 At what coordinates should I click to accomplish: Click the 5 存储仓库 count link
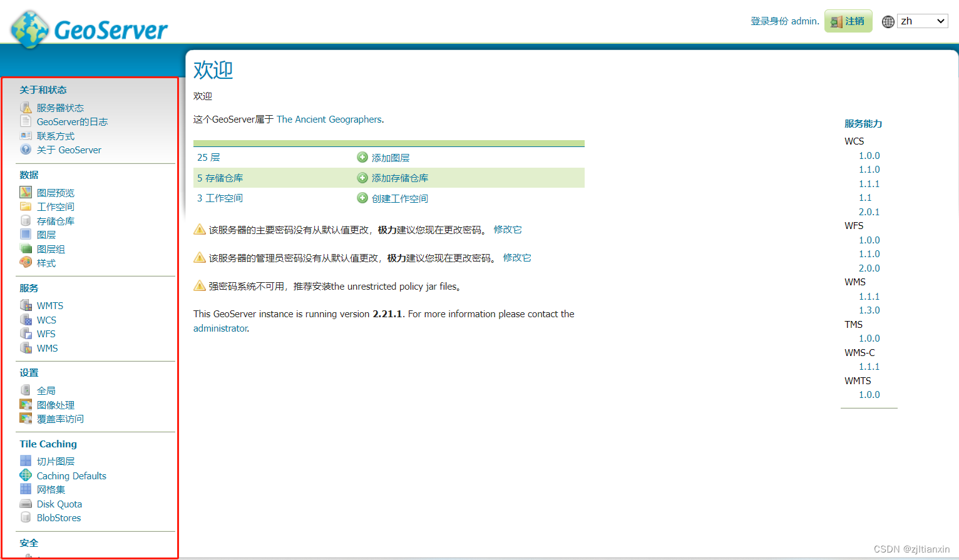pyautogui.click(x=220, y=178)
